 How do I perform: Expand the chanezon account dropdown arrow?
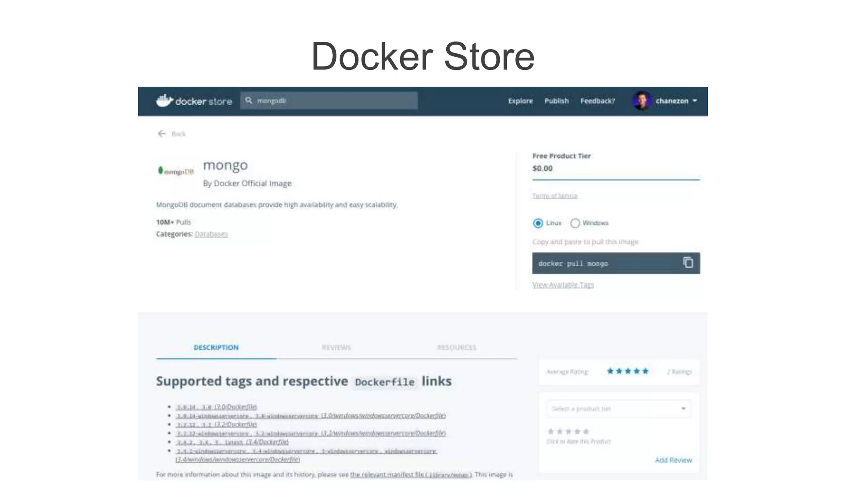coord(695,101)
